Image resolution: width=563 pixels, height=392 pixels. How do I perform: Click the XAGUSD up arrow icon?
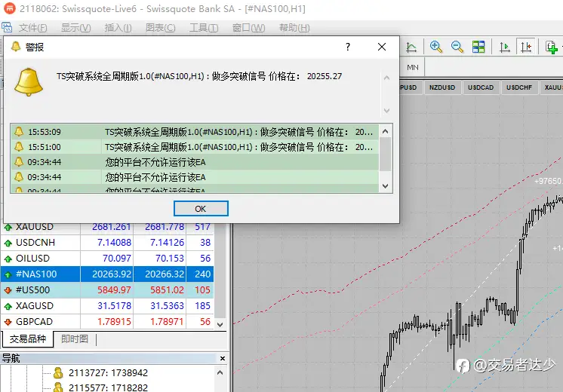(x=8, y=306)
